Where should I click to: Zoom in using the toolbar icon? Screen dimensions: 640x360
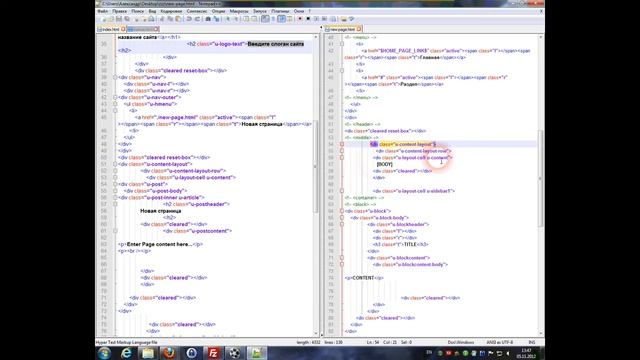227,19
